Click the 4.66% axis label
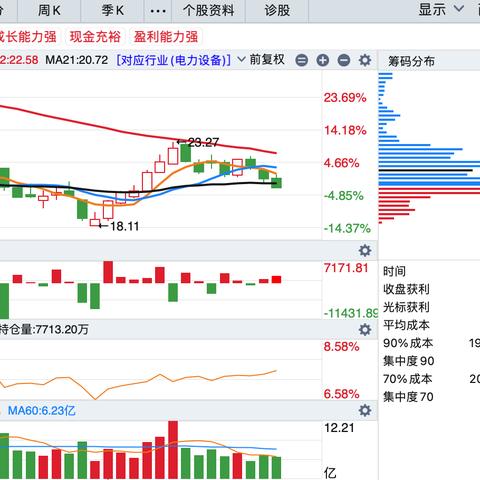Image resolution: width=480 pixels, height=480 pixels. pos(342,163)
